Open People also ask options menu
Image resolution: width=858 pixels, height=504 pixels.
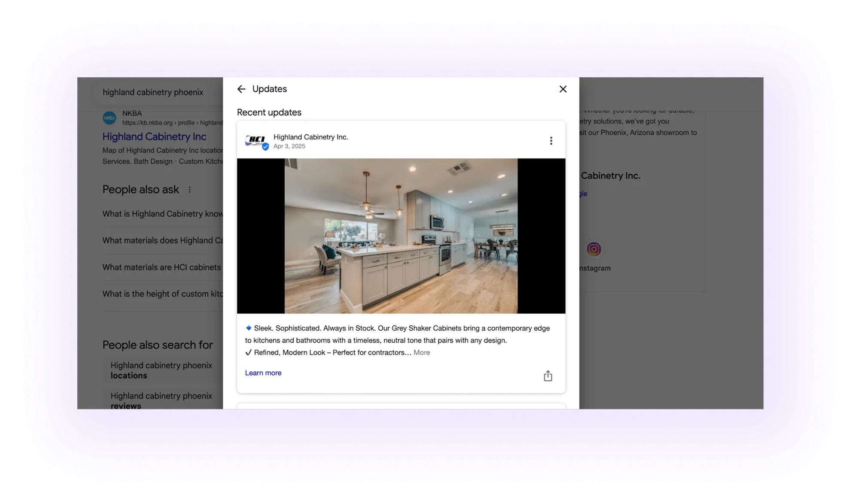point(189,189)
